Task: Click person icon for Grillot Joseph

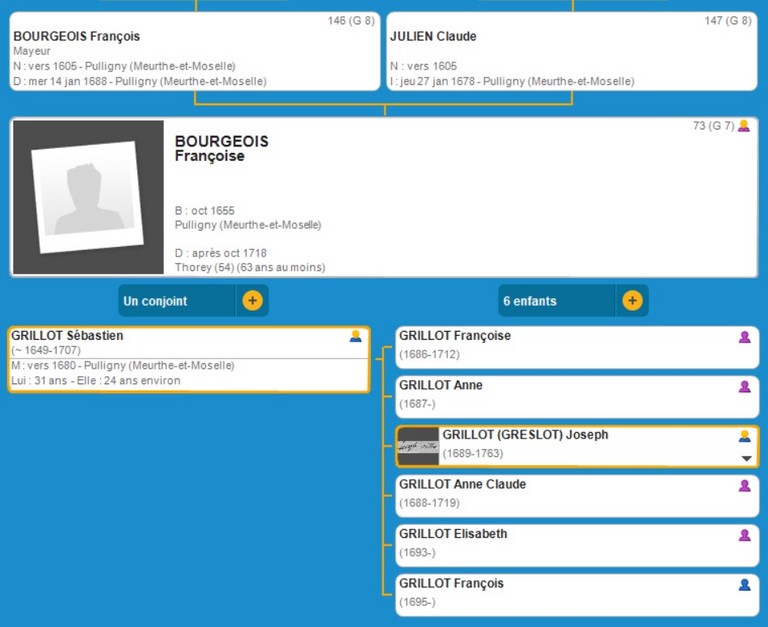Action: pos(744,436)
